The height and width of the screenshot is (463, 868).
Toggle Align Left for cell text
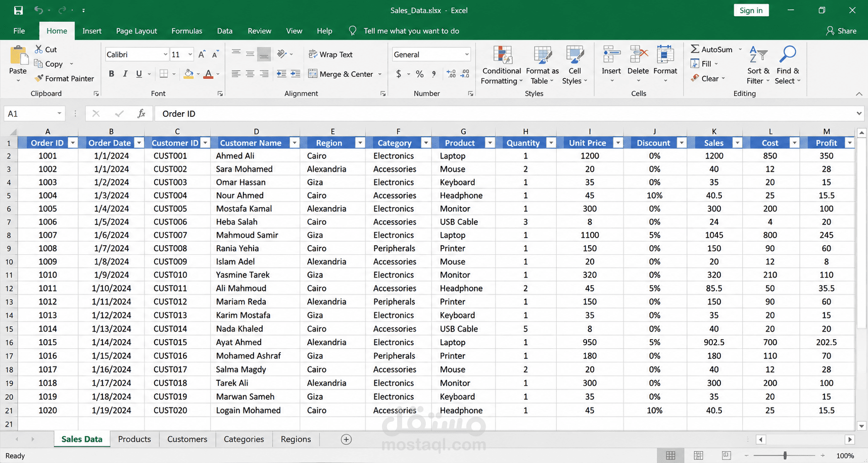[x=236, y=74]
